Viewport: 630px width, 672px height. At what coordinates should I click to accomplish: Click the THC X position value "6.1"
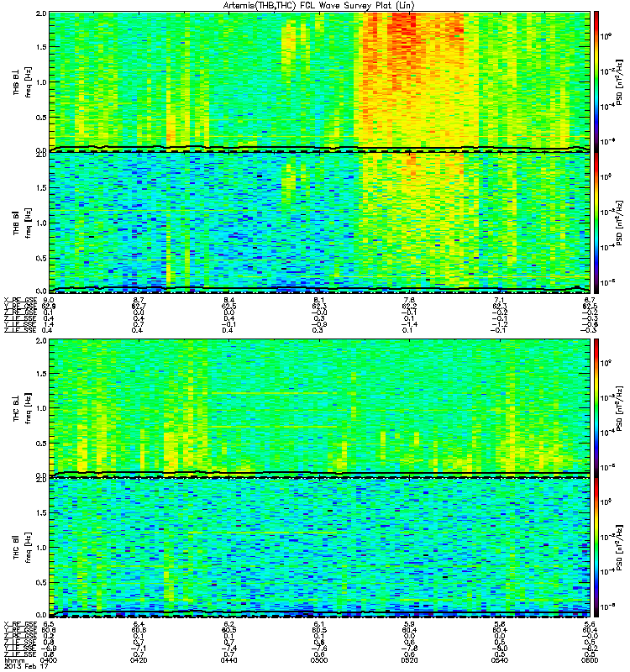coord(319,624)
